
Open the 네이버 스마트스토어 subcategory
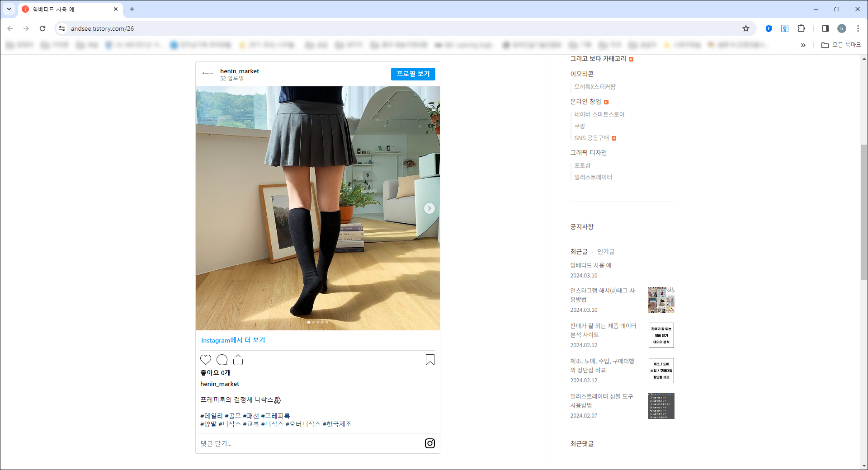click(x=599, y=114)
